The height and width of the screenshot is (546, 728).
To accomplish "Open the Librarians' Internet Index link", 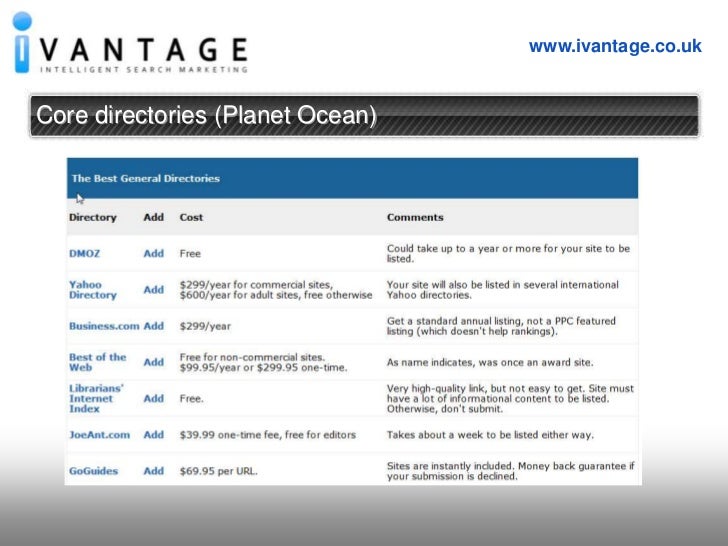I will point(96,398).
